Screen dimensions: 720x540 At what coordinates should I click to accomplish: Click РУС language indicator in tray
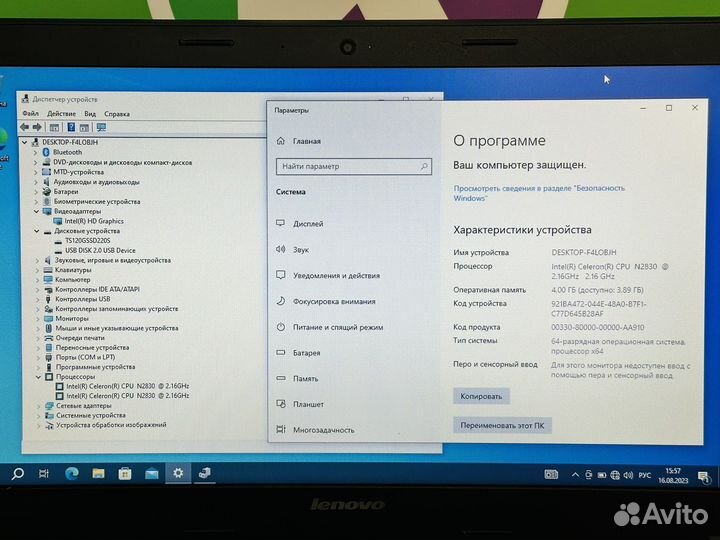pos(645,475)
